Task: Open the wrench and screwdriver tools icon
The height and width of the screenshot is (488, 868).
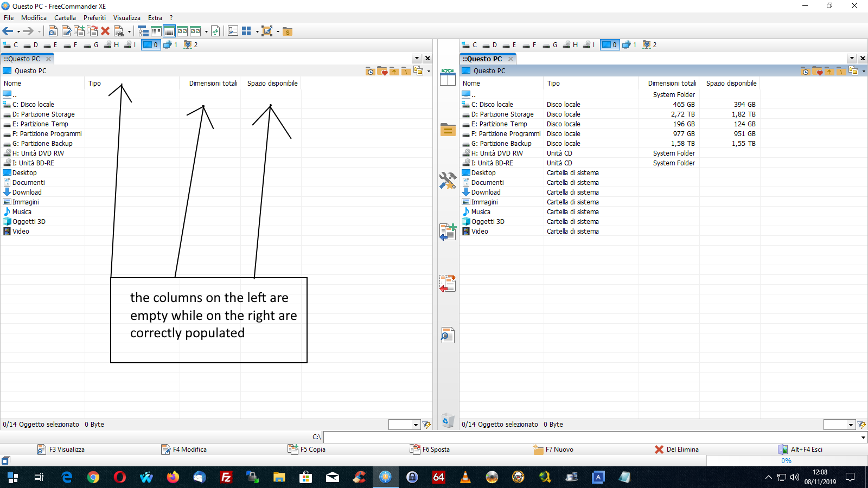Action: click(448, 181)
